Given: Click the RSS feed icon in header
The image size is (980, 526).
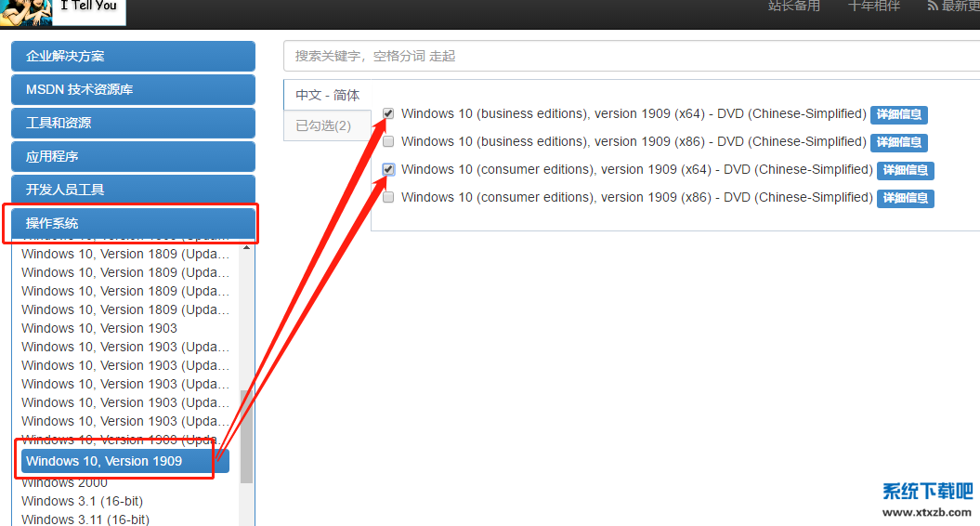Looking at the screenshot, I should [933, 7].
